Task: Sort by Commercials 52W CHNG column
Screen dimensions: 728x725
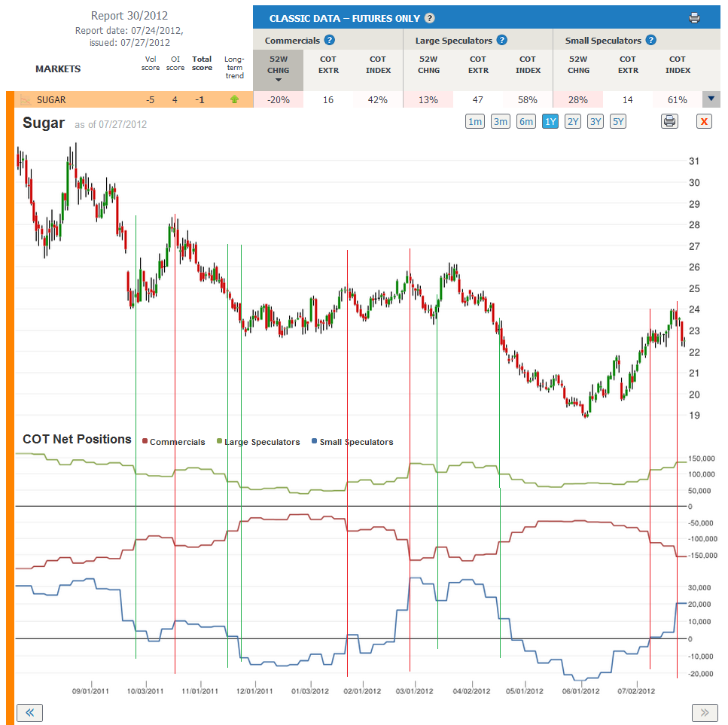Action: [x=278, y=69]
